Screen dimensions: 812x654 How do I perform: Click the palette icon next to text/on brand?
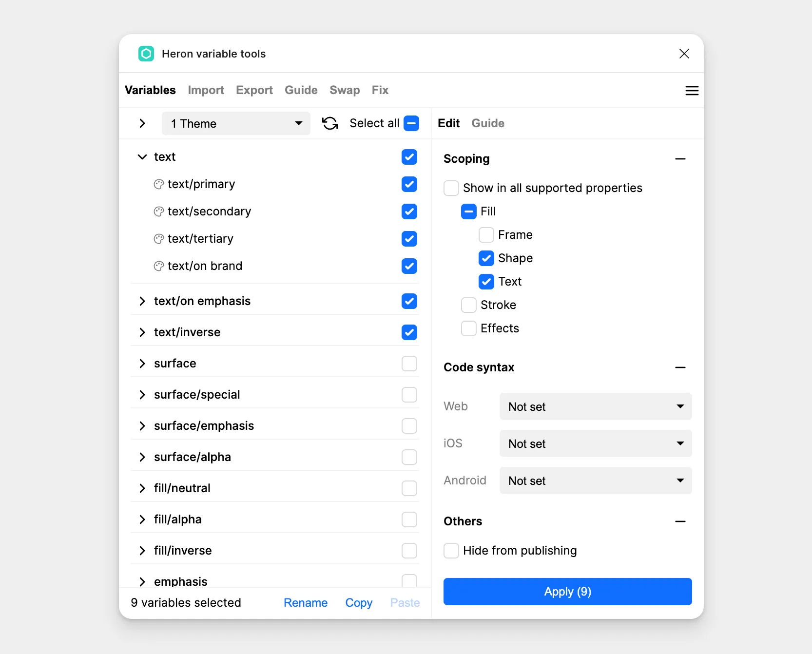tap(158, 266)
